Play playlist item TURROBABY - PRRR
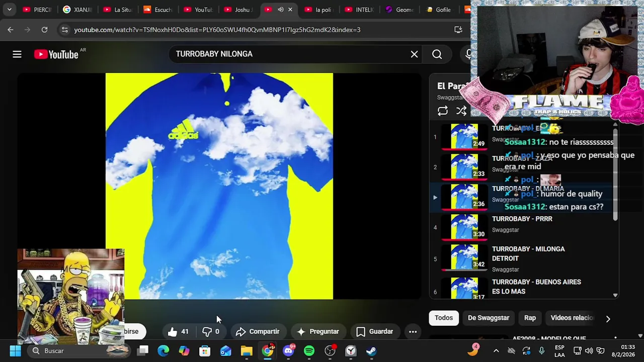Image resolution: width=644 pixels, height=362 pixels. point(522,219)
